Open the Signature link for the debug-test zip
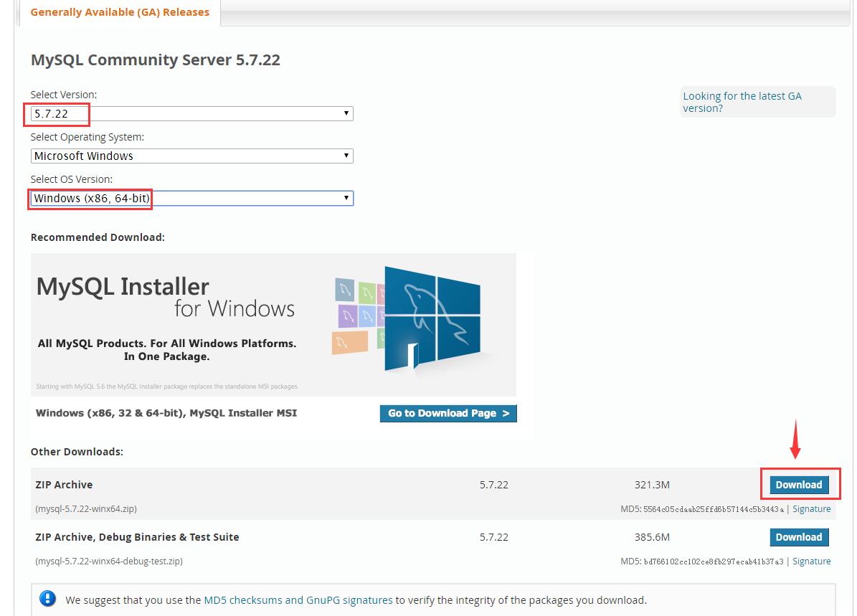The width and height of the screenshot is (857, 616). pyautogui.click(x=812, y=561)
